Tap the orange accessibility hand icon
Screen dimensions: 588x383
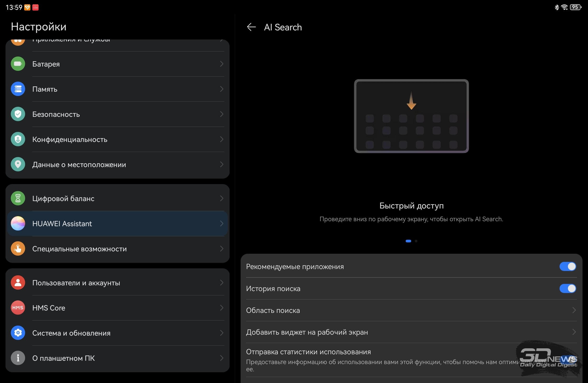(18, 249)
